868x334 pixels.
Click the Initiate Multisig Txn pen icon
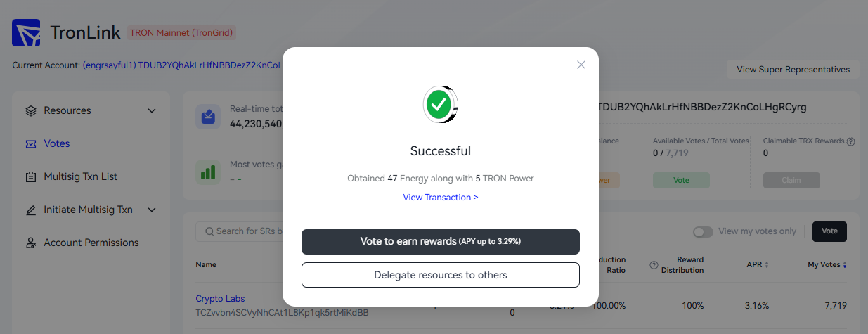click(30, 210)
